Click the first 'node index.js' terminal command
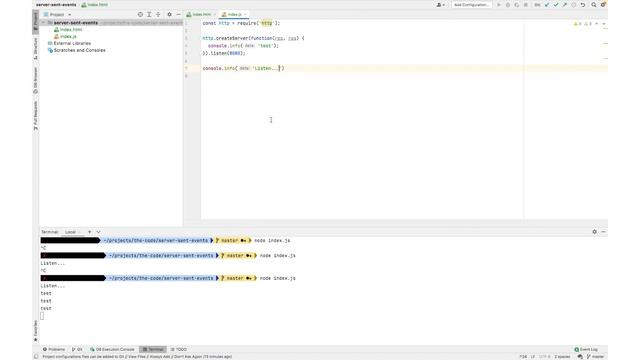The height and width of the screenshot is (360, 640). [272, 240]
